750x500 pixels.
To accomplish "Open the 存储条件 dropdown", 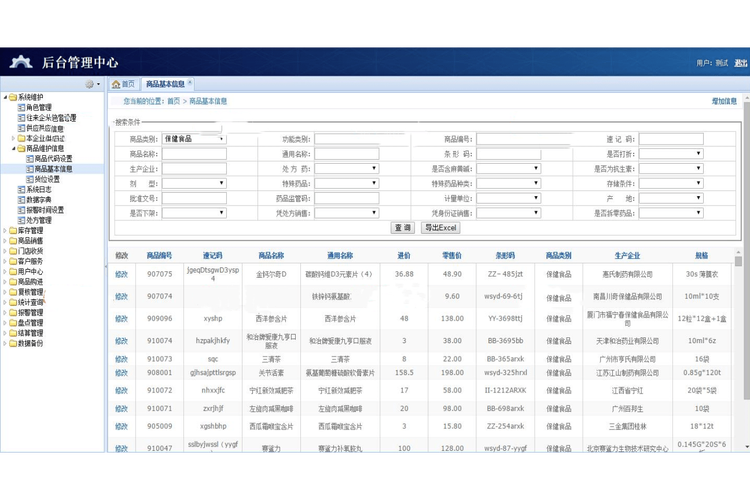I will tap(671, 183).
